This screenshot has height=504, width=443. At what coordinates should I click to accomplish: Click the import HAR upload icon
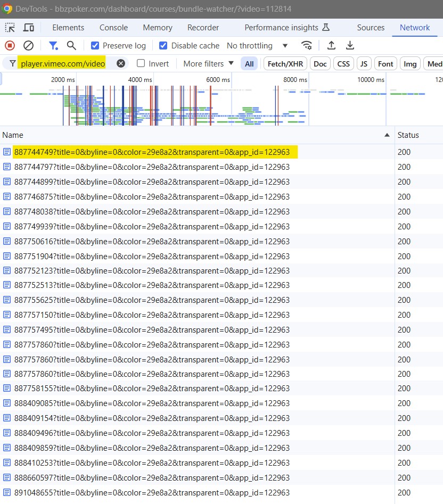(331, 46)
